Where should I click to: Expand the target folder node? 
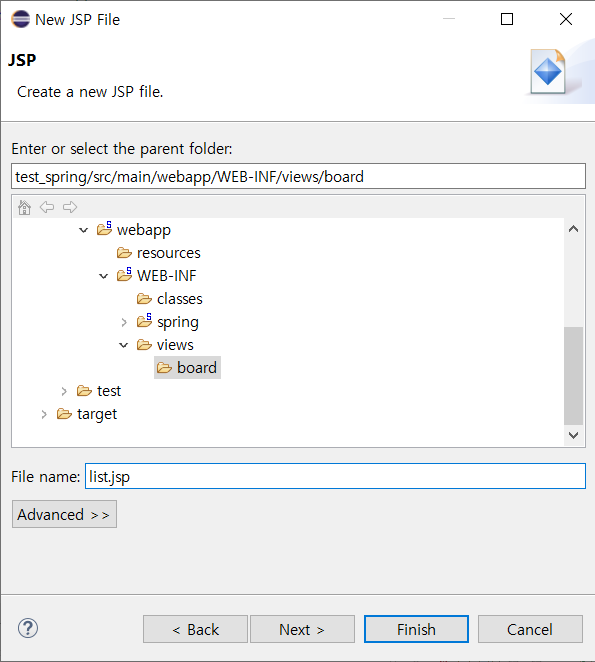(44, 415)
